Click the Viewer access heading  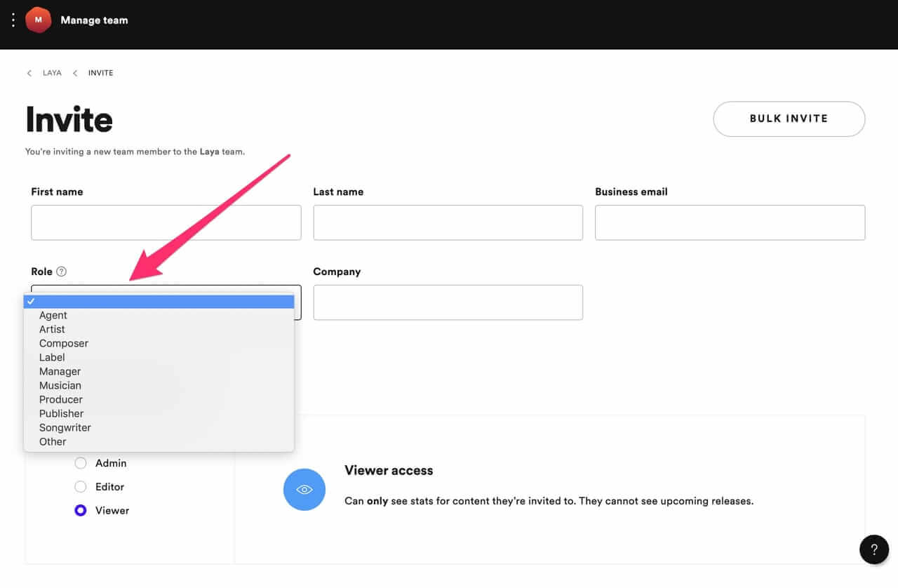(389, 471)
